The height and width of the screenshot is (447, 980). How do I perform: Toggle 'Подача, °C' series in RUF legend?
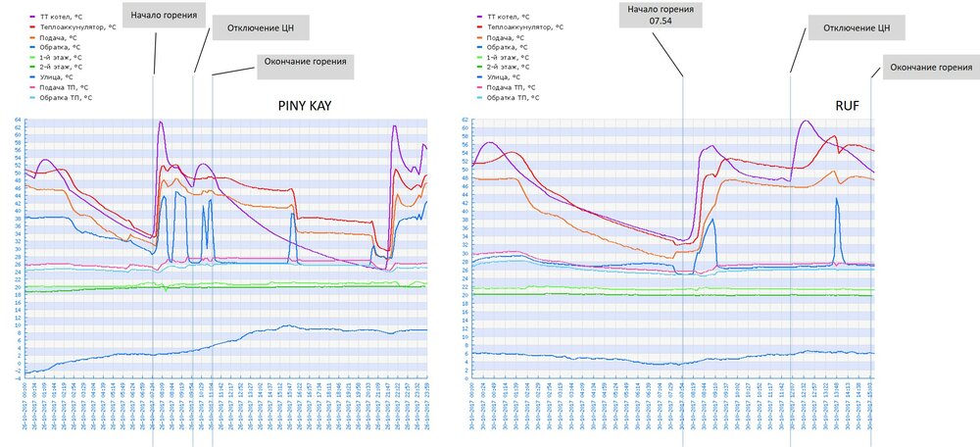coord(500,37)
